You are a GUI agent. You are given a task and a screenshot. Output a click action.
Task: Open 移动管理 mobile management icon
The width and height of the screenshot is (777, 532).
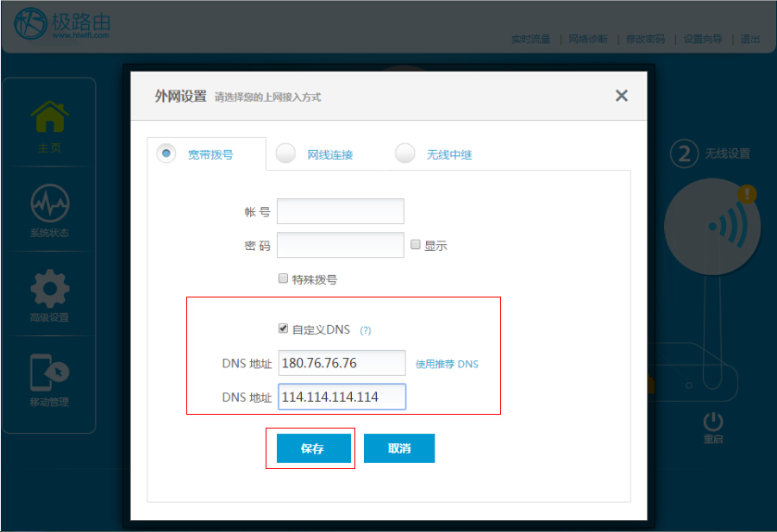click(x=49, y=372)
